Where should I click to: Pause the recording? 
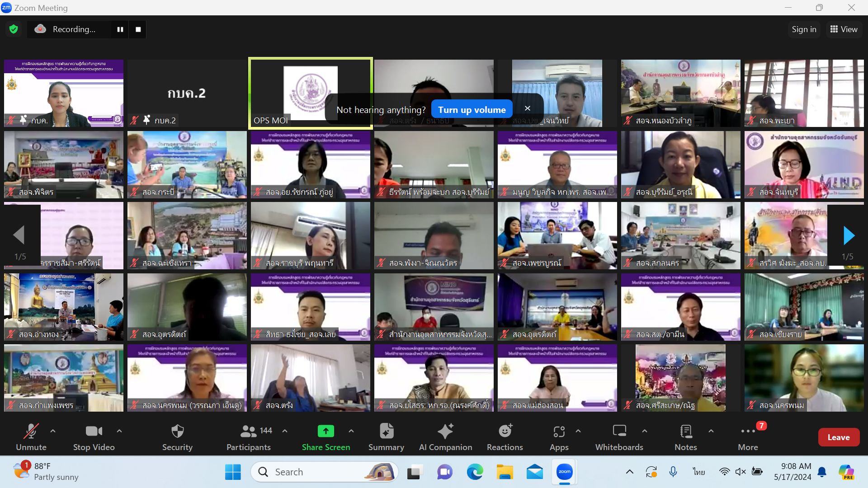(x=120, y=29)
